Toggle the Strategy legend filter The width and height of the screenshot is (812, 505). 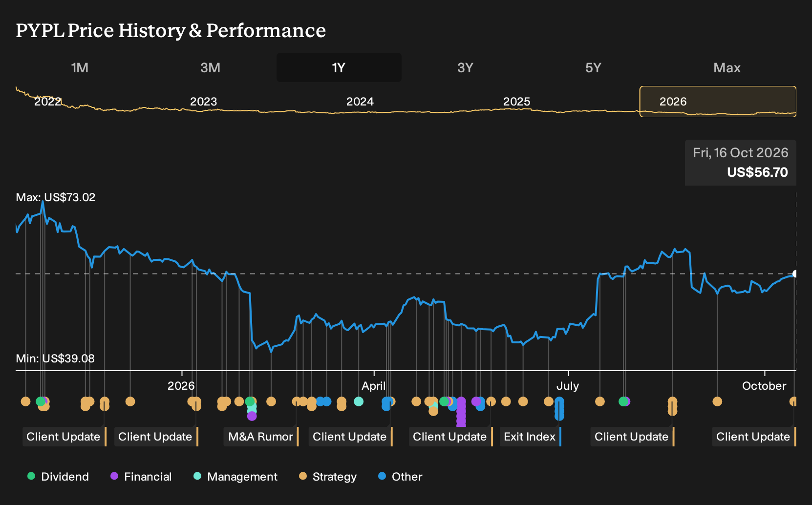tap(328, 477)
